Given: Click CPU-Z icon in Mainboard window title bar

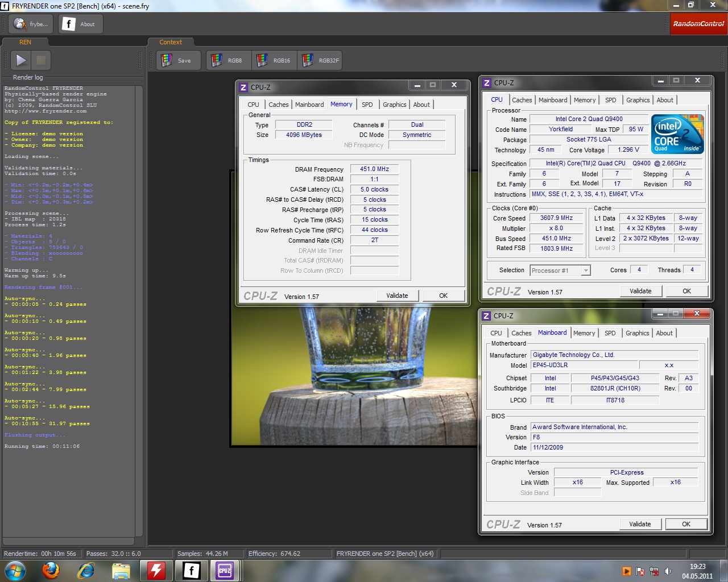Looking at the screenshot, I should click(x=486, y=315).
